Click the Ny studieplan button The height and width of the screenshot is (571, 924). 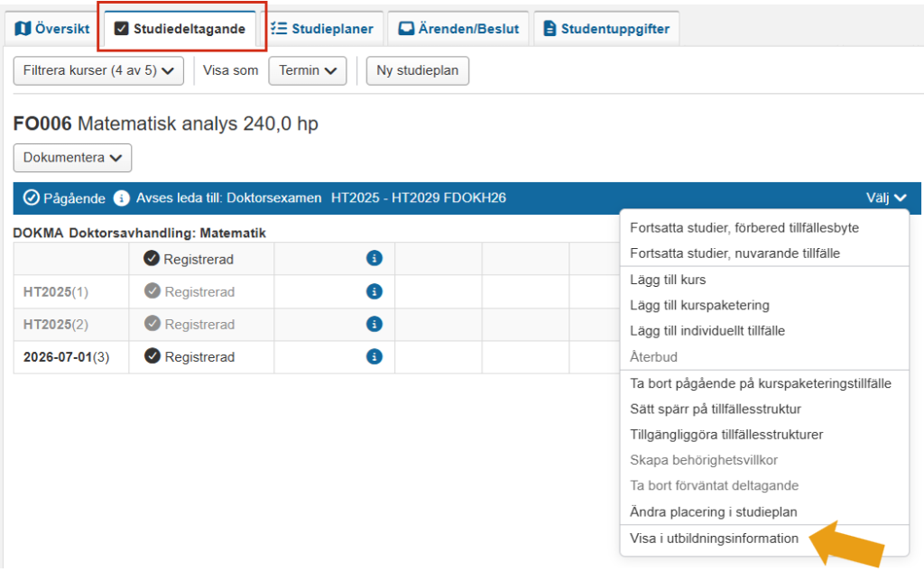(417, 70)
